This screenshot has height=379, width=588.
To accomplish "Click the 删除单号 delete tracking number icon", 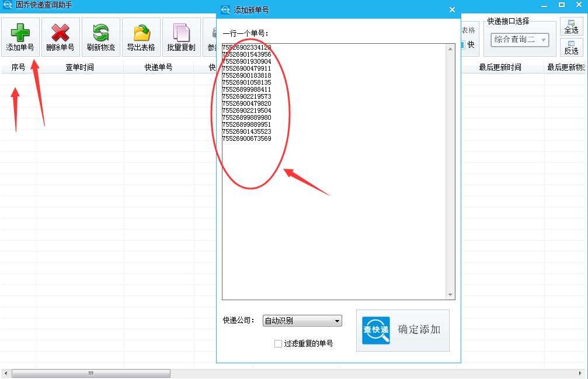I will coord(60,36).
